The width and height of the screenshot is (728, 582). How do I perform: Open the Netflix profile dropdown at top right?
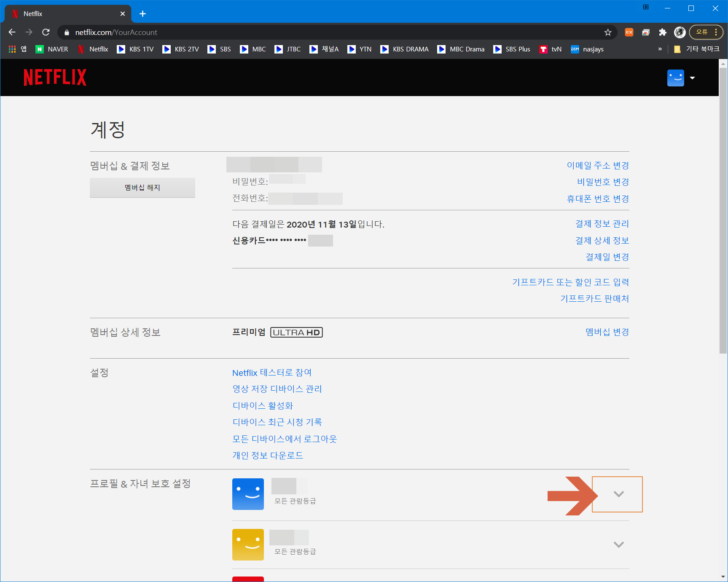681,78
